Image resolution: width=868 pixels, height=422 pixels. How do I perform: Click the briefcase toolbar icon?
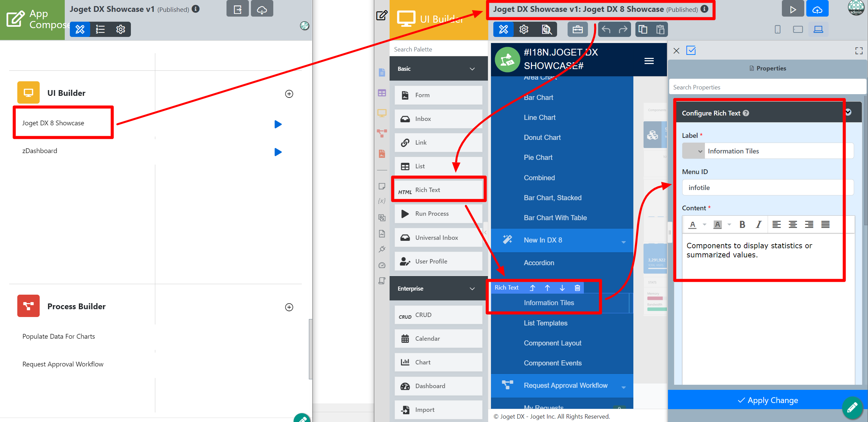pyautogui.click(x=577, y=30)
